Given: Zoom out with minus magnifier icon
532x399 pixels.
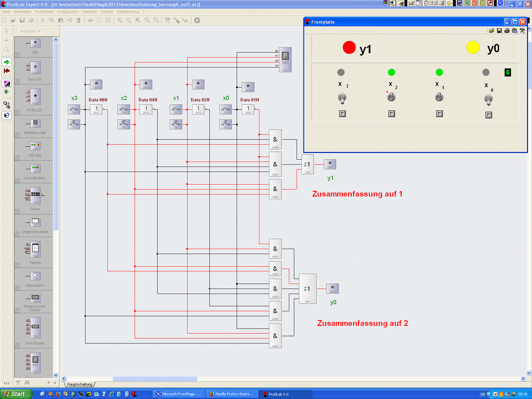Looking at the screenshot, I should tap(129, 20).
